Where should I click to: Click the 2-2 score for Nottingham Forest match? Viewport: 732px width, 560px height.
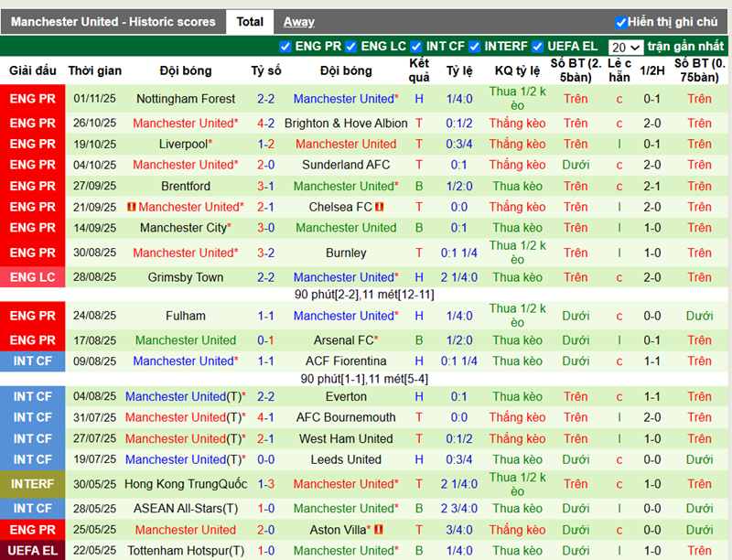(x=265, y=99)
